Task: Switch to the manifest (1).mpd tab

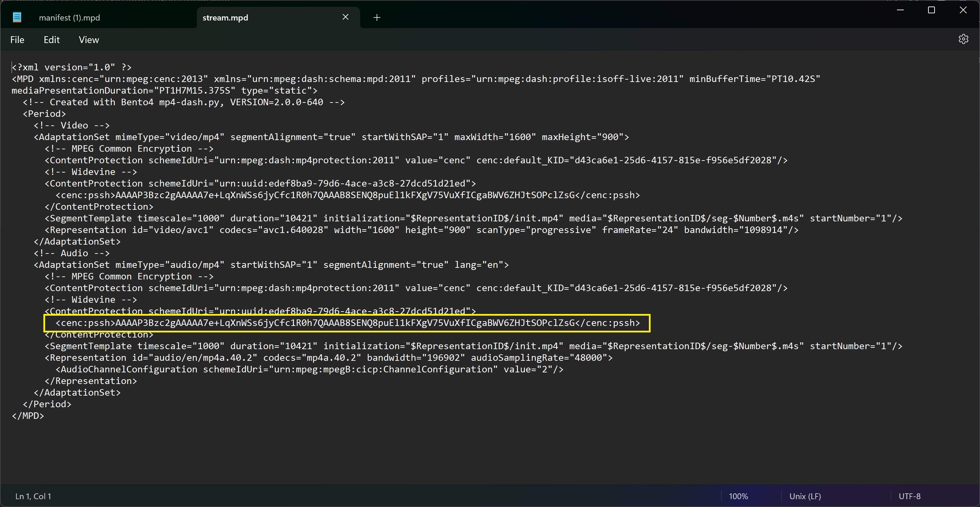Action: tap(70, 17)
